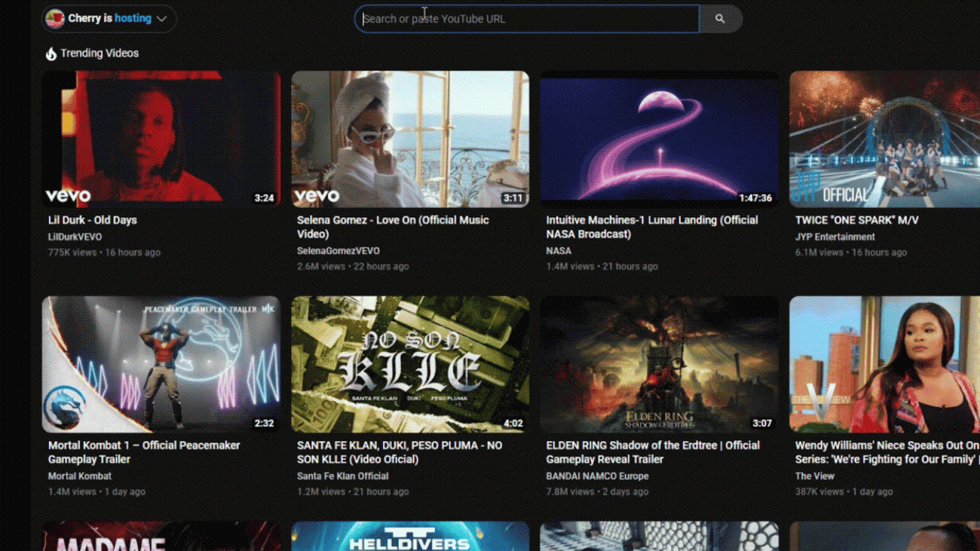Expand the Cherry is hosting dropdown chevron
The height and width of the screenshot is (551, 980).
pos(162,19)
